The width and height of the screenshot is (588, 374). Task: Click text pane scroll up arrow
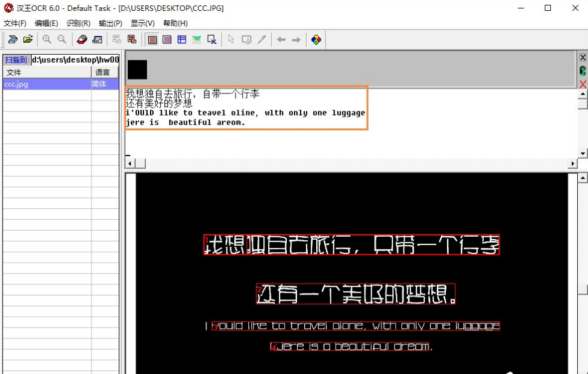[583, 94]
